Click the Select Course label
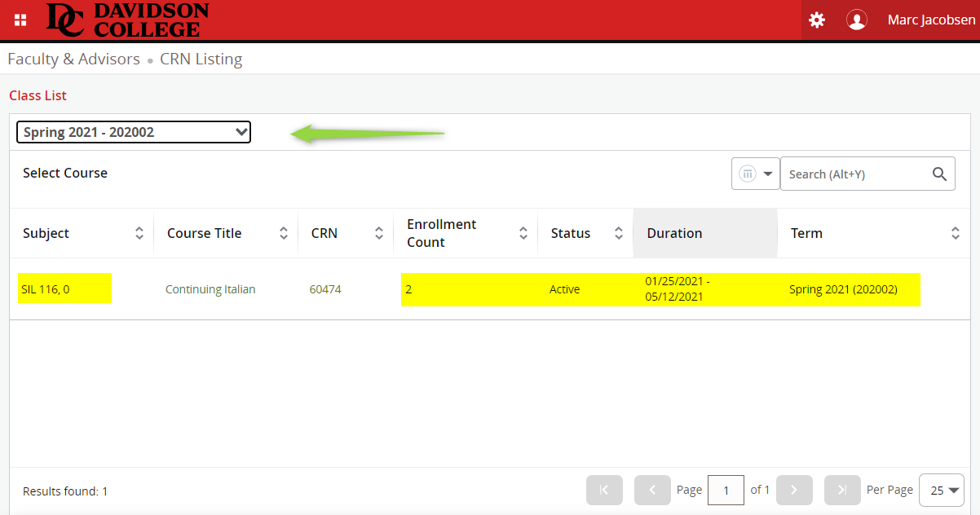The width and height of the screenshot is (980, 515). pos(65,173)
